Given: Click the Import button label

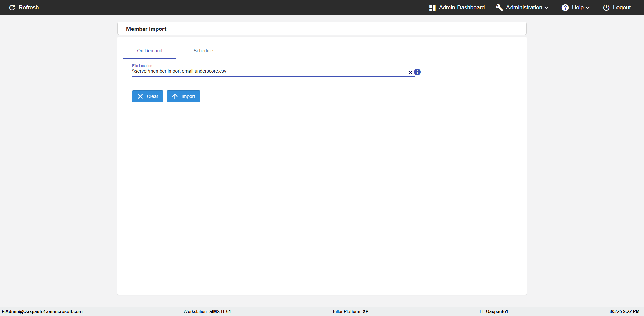Looking at the screenshot, I should pos(188,96).
